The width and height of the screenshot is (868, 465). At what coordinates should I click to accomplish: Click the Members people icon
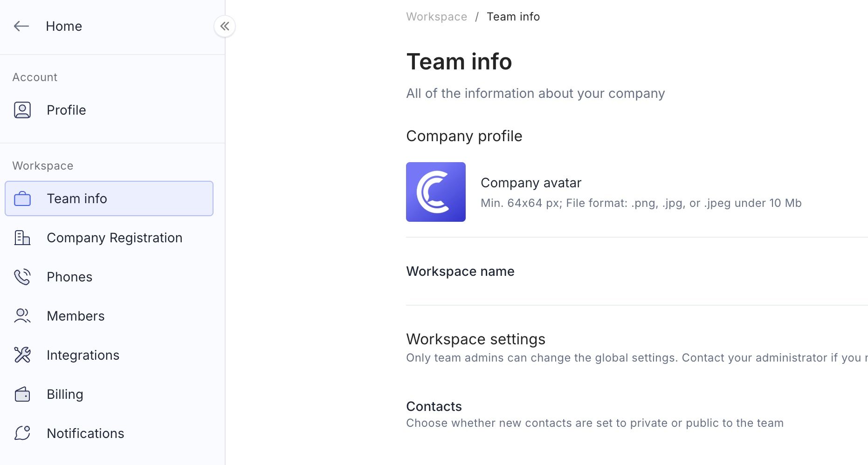[22, 316]
